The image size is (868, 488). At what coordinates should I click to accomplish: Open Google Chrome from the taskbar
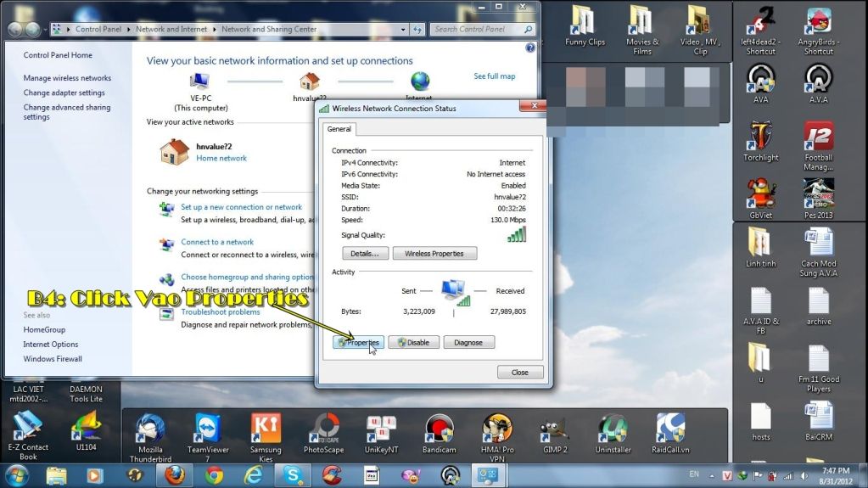[x=214, y=474]
